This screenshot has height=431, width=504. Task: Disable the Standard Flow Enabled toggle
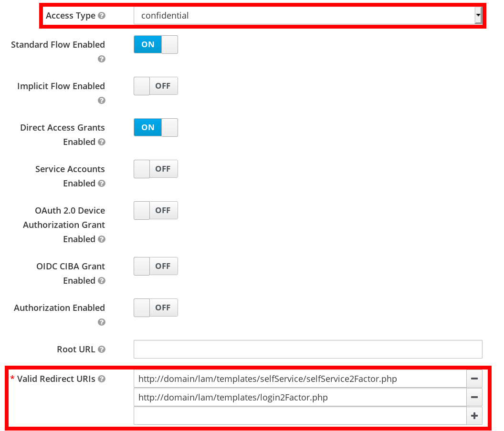pyautogui.click(x=156, y=45)
